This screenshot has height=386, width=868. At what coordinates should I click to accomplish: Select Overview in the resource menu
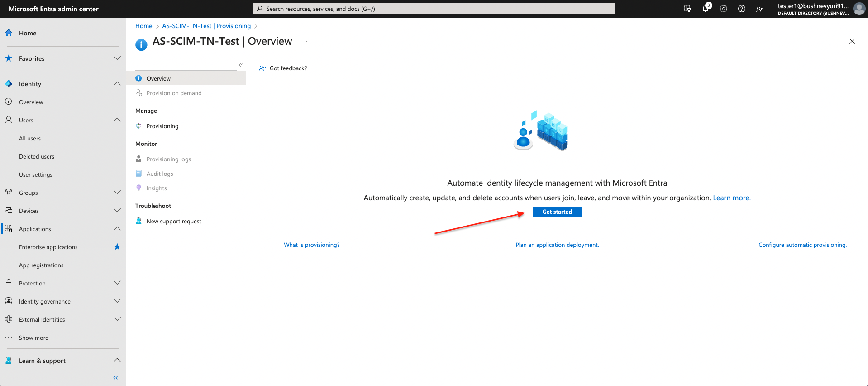click(x=186, y=78)
